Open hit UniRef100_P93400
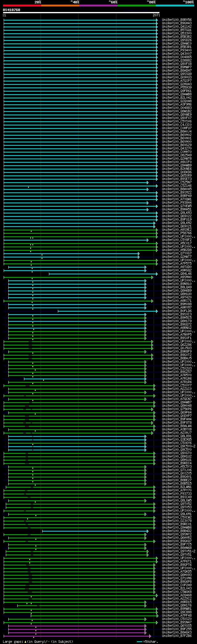Screen dimensions: 197x644 177,50
